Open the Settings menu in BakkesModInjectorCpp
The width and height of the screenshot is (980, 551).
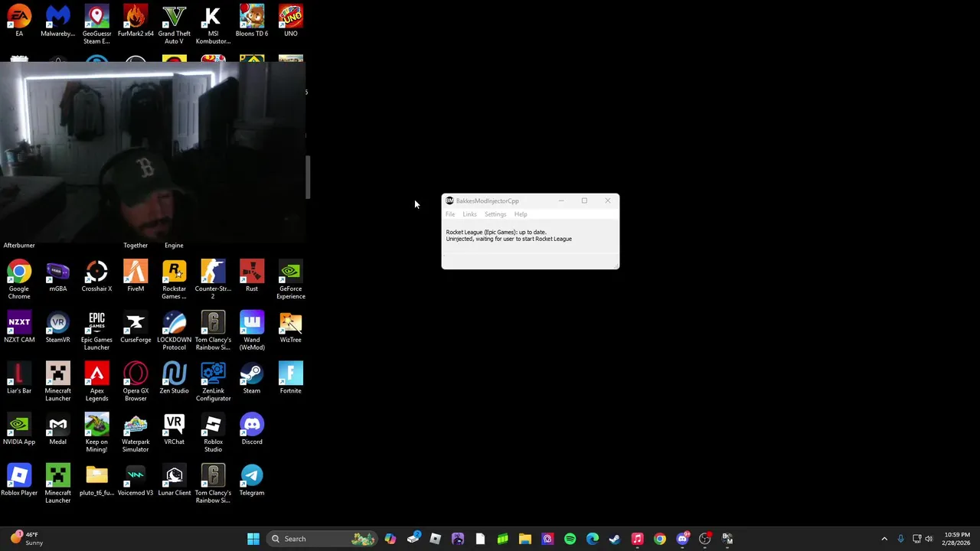pos(495,214)
